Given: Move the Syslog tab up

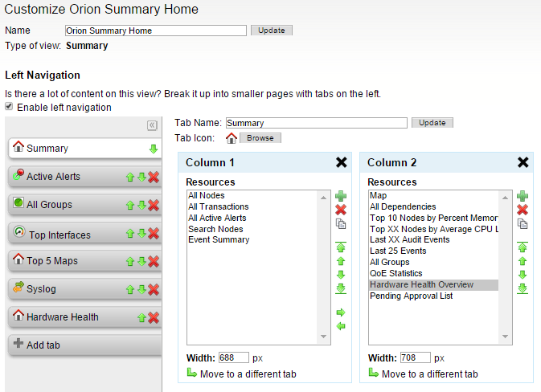Looking at the screenshot, I should coord(130,290).
